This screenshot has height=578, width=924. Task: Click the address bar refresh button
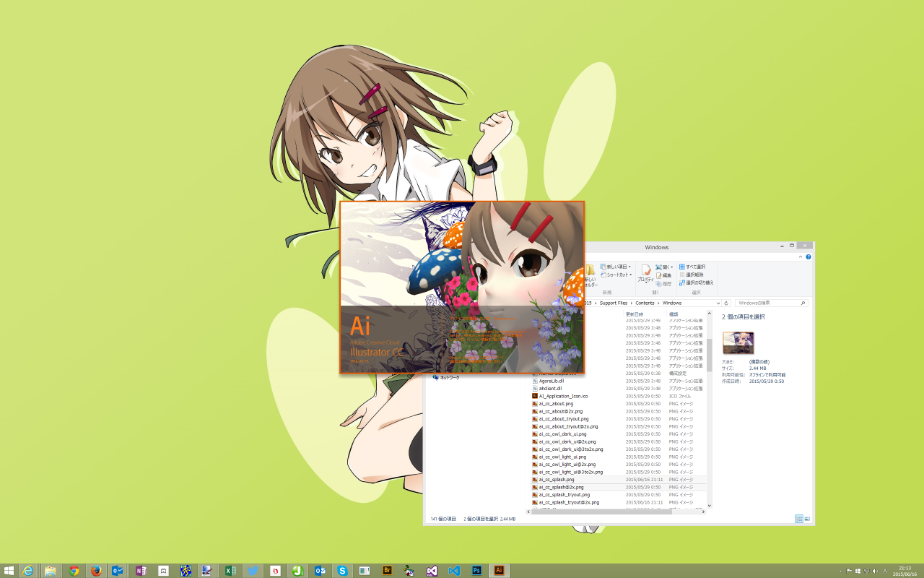[726, 303]
